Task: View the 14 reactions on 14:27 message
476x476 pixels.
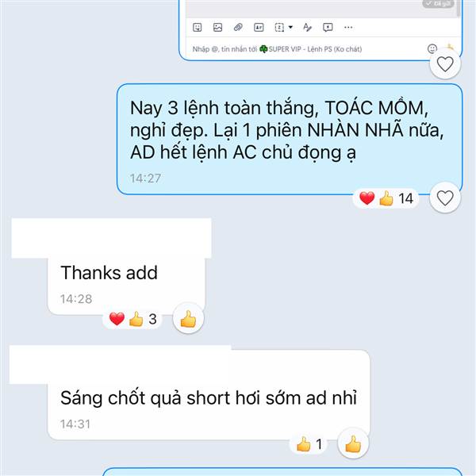Action: click(x=386, y=198)
